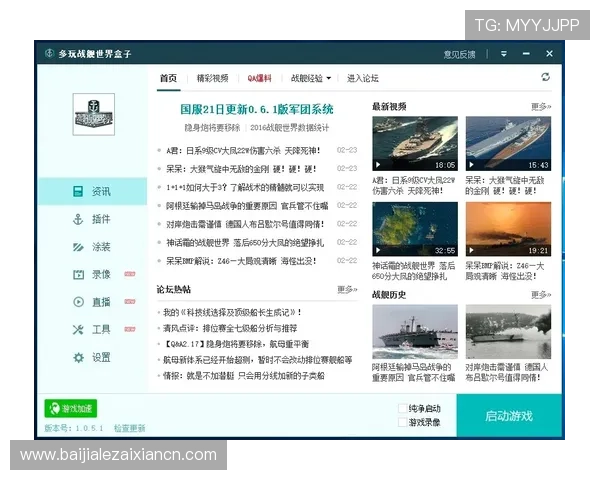Switch to the QA爆料 tab

pyautogui.click(x=259, y=78)
